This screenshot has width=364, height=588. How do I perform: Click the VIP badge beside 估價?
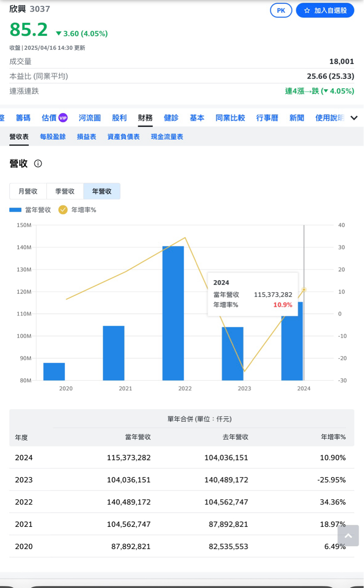(63, 118)
